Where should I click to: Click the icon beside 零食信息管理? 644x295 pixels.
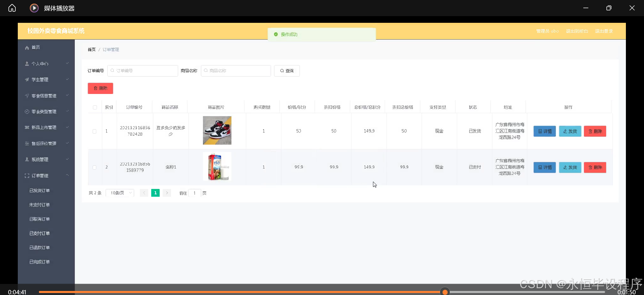click(27, 96)
